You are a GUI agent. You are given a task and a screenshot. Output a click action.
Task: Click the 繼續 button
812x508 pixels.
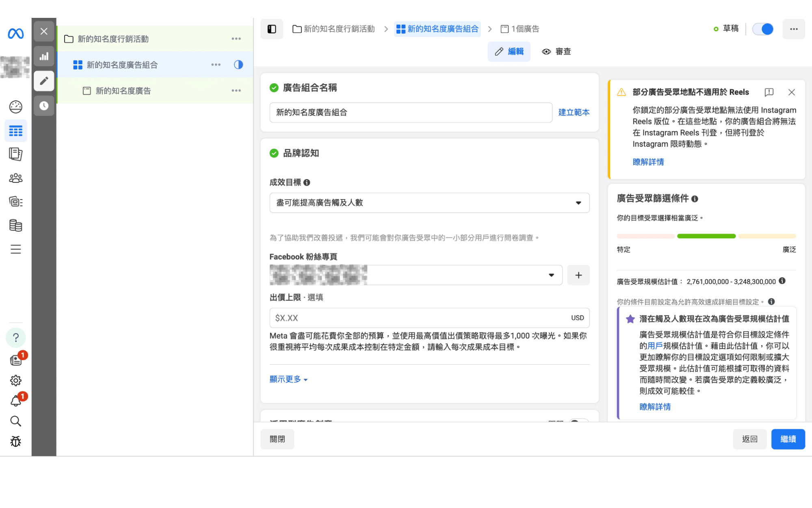pyautogui.click(x=788, y=439)
